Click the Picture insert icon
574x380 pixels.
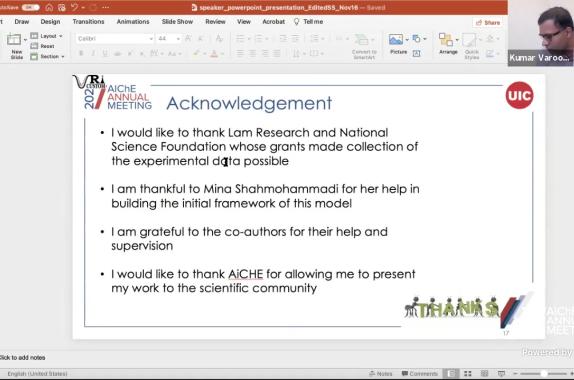tap(396, 39)
